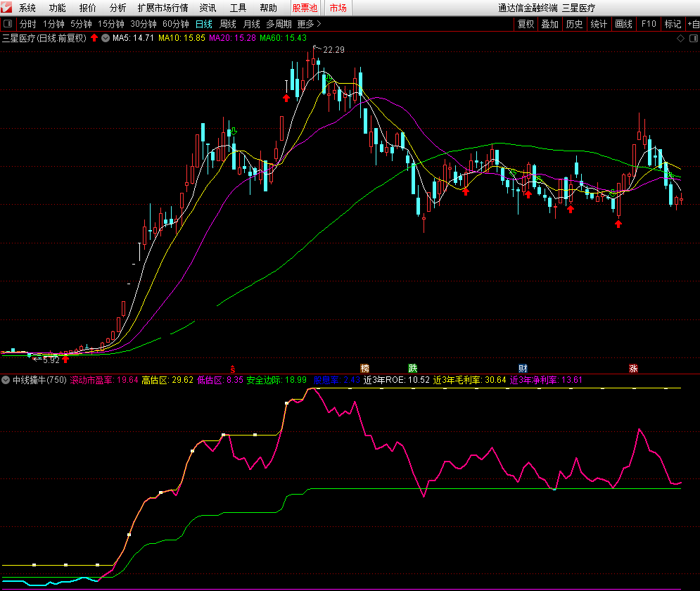Click the 高估区: 29.62 value
The image size is (700, 591).
point(167,380)
